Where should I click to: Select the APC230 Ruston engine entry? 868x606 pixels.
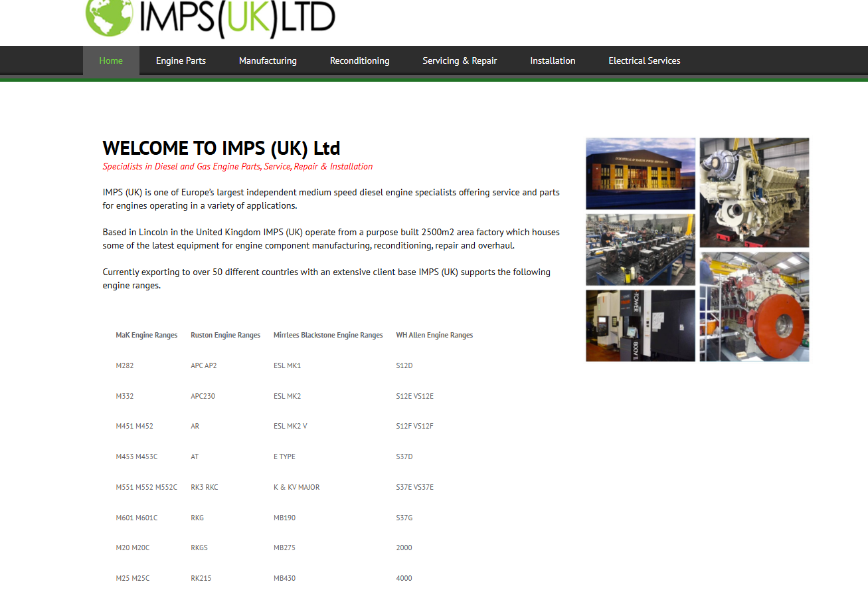coord(203,396)
